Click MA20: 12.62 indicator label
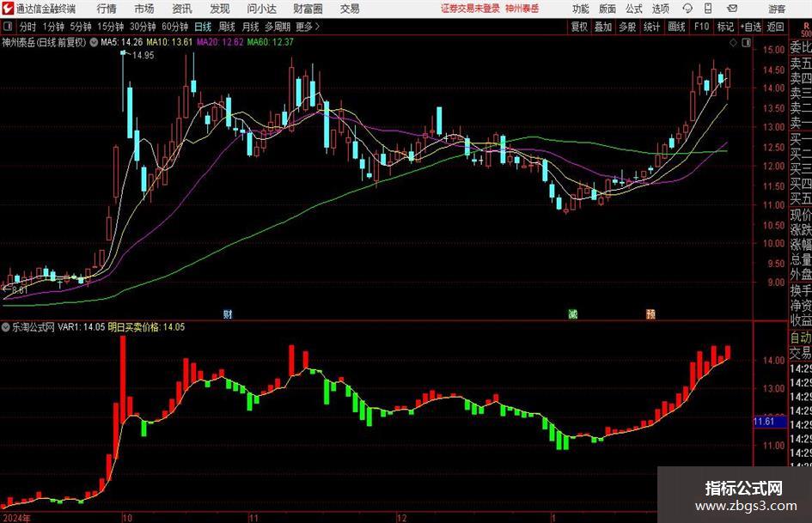The width and height of the screenshot is (812, 523). coord(220,42)
